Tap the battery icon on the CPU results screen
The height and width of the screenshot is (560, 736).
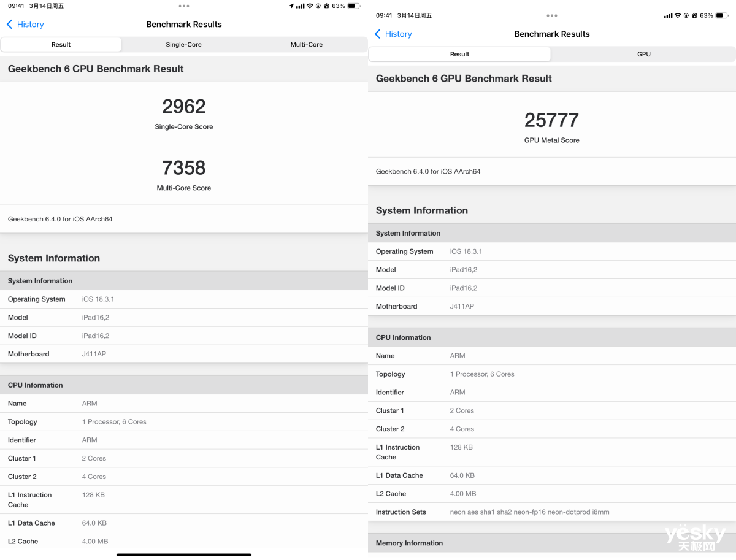tap(354, 6)
